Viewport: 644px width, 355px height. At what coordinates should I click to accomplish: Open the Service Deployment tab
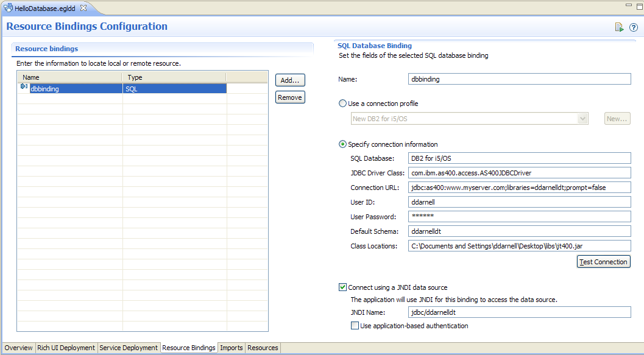tap(129, 348)
